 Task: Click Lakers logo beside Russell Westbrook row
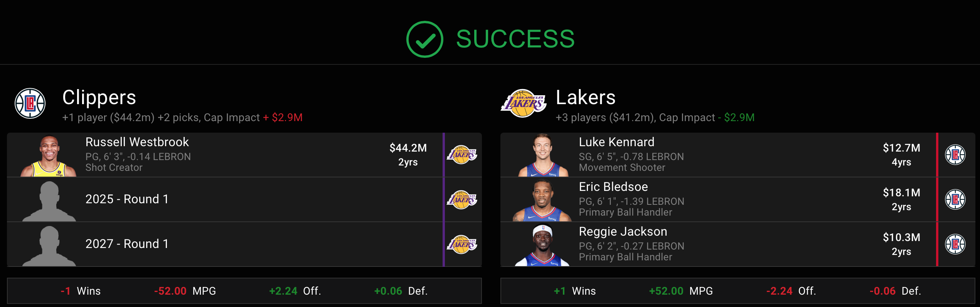462,155
